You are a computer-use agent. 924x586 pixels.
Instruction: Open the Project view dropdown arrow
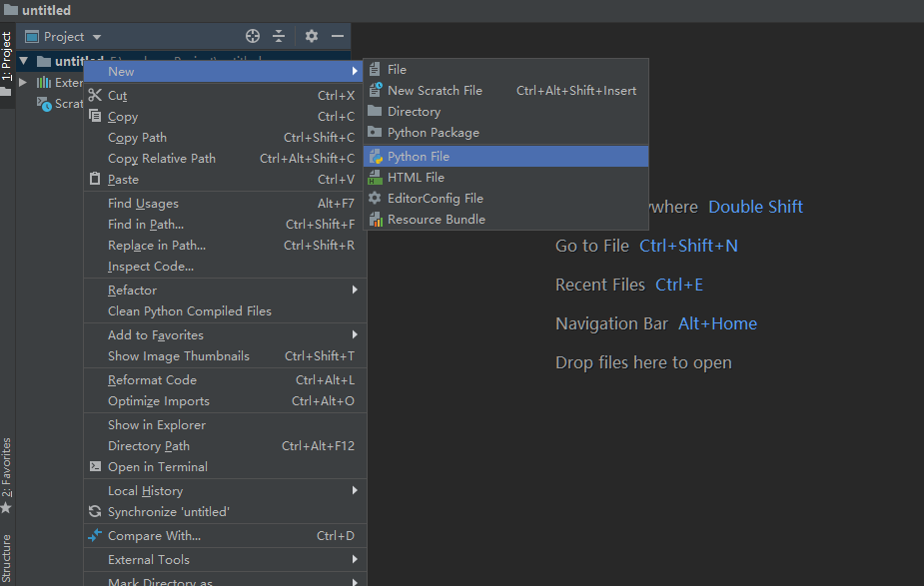(x=97, y=37)
